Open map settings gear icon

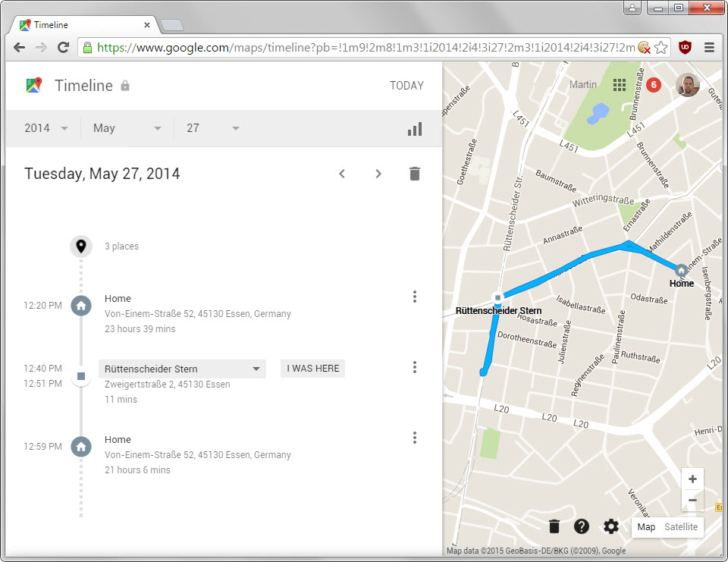tap(611, 526)
